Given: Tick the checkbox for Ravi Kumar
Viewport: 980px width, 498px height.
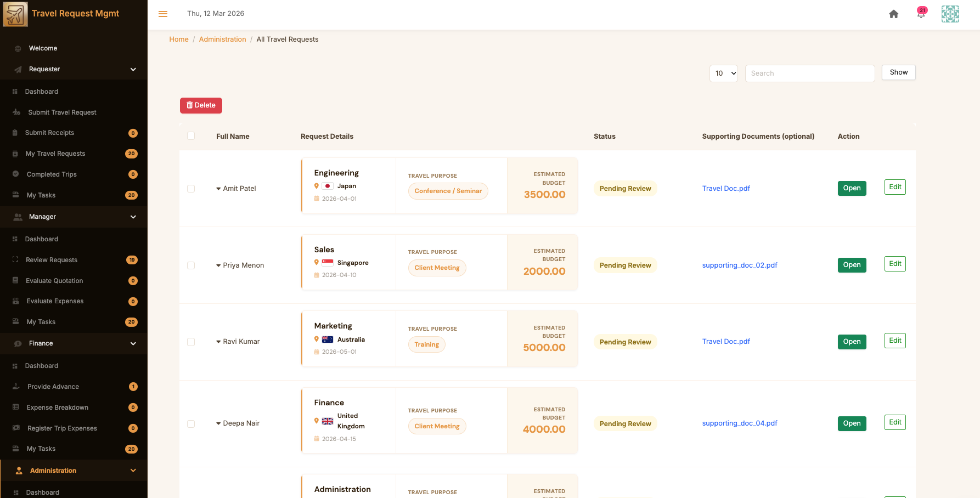Looking at the screenshot, I should click(191, 342).
